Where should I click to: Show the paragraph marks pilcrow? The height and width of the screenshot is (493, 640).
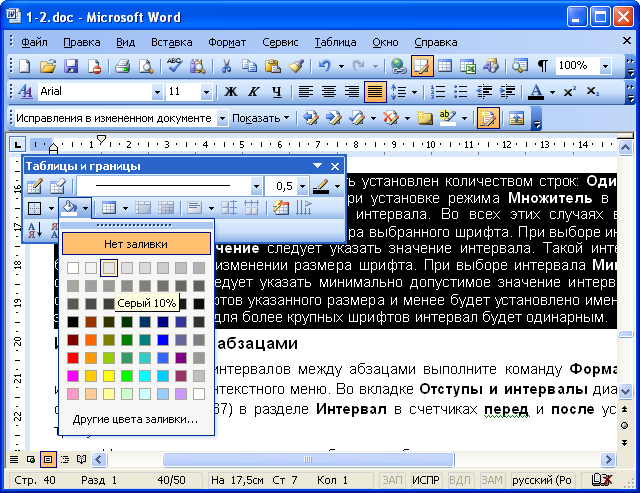543,66
